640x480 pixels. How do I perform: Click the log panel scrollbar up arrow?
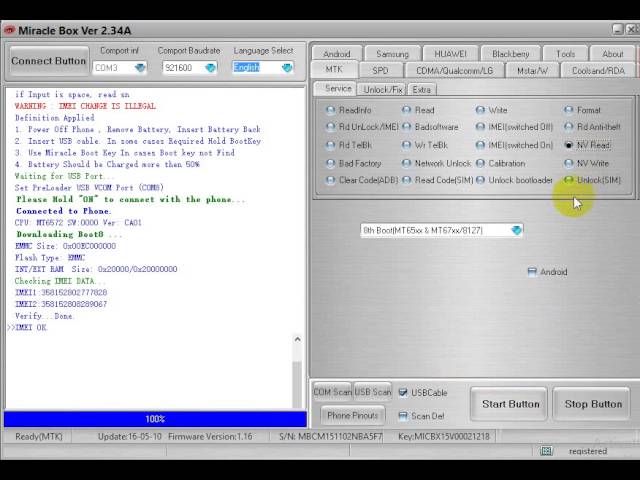pos(298,339)
